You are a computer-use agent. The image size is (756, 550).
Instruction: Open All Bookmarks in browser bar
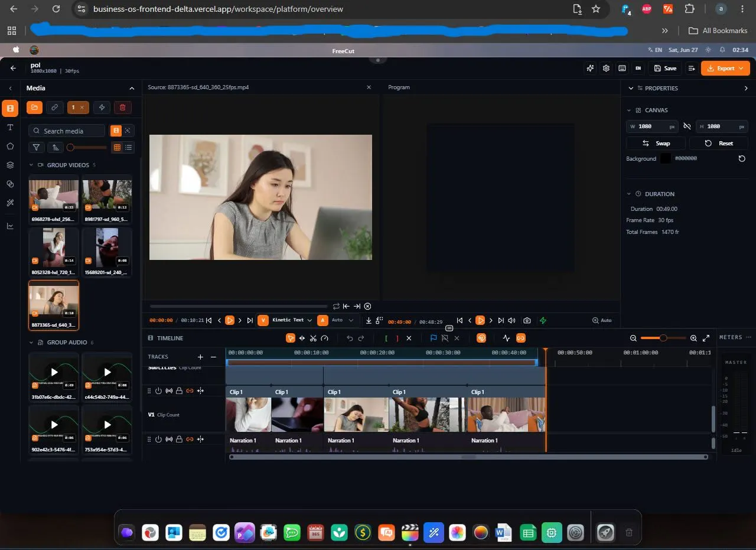coord(718,31)
